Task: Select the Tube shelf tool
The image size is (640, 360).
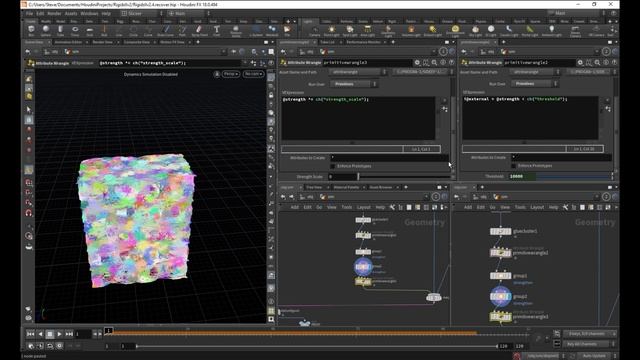Action: point(60,30)
